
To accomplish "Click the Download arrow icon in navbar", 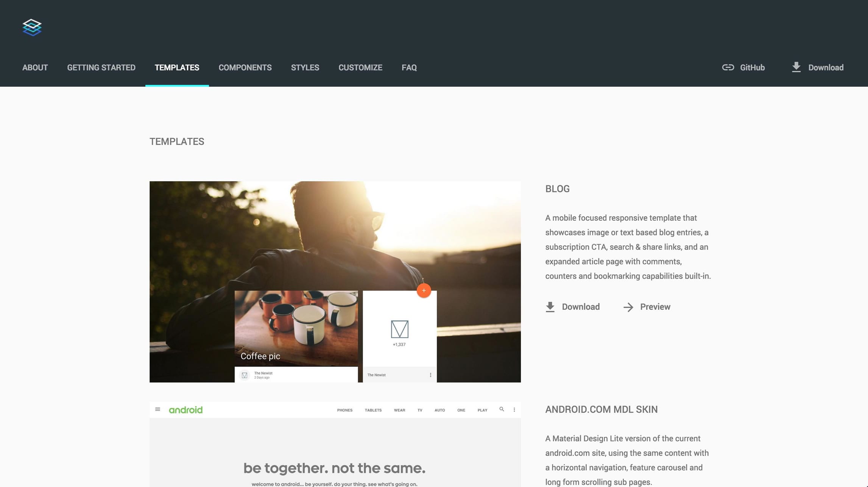I will (x=796, y=67).
